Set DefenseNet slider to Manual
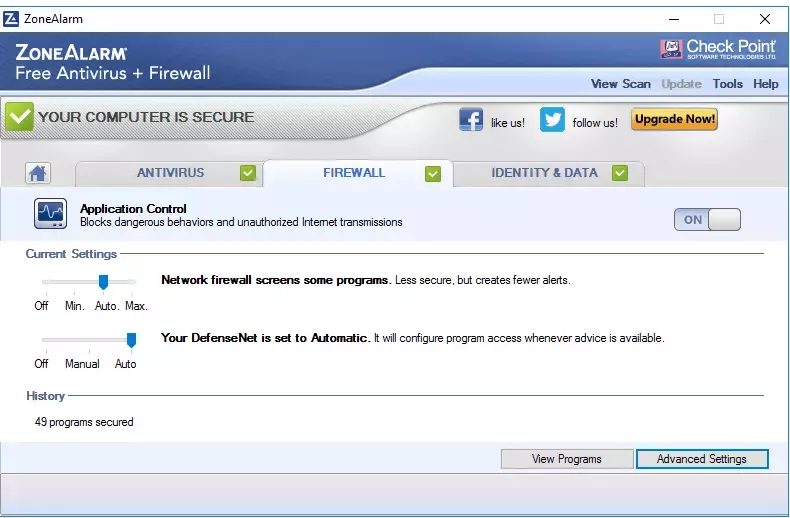 82,364
